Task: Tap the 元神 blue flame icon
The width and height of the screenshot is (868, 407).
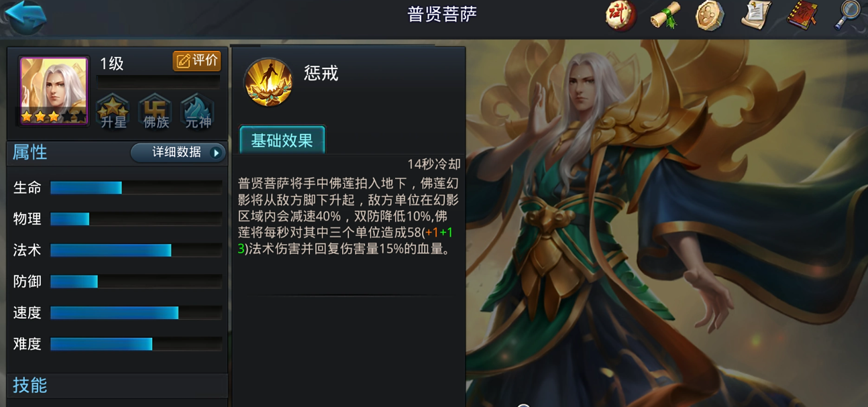Action: click(198, 111)
